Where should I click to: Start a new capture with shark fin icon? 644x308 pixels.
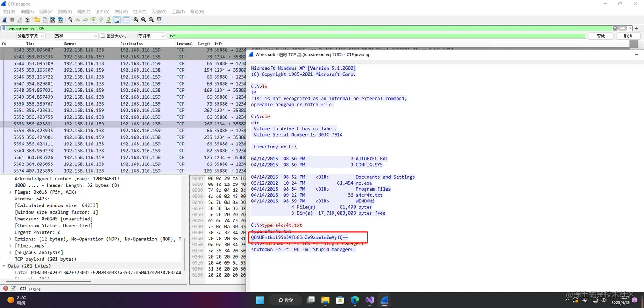click(4, 20)
